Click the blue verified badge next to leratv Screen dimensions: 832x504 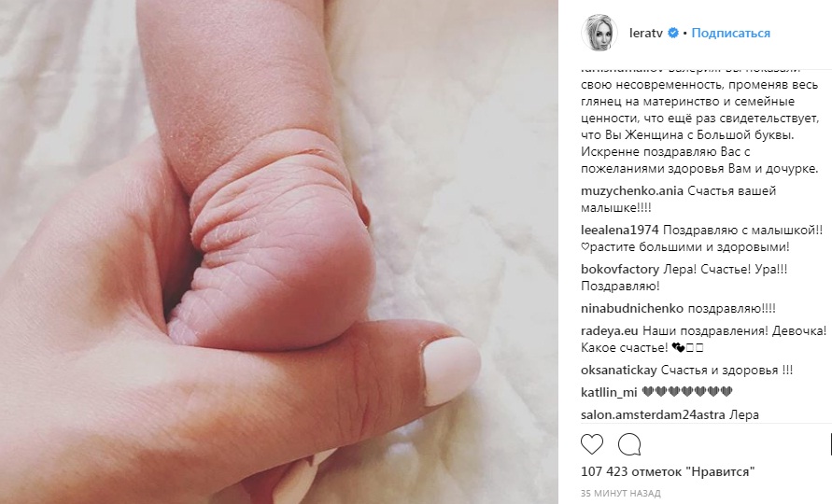click(x=673, y=33)
